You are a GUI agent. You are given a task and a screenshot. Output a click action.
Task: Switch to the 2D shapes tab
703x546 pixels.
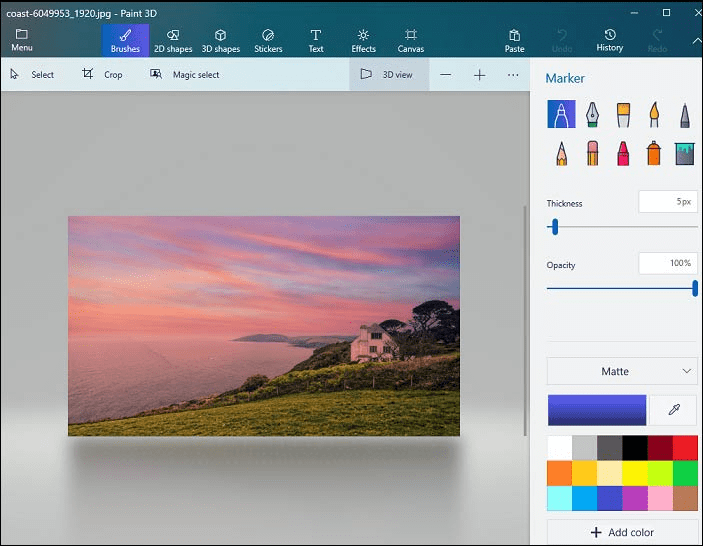tap(173, 40)
